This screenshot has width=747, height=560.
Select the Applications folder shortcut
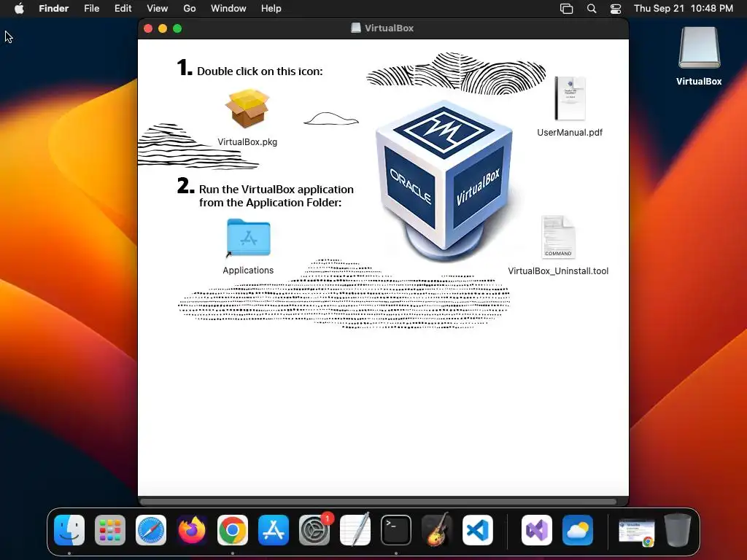(x=248, y=238)
